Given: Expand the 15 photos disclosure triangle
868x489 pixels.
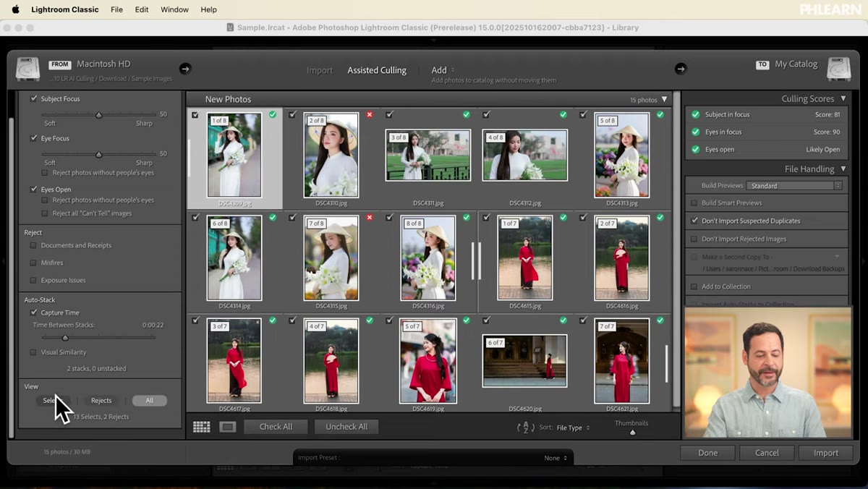Looking at the screenshot, I should coord(665,99).
